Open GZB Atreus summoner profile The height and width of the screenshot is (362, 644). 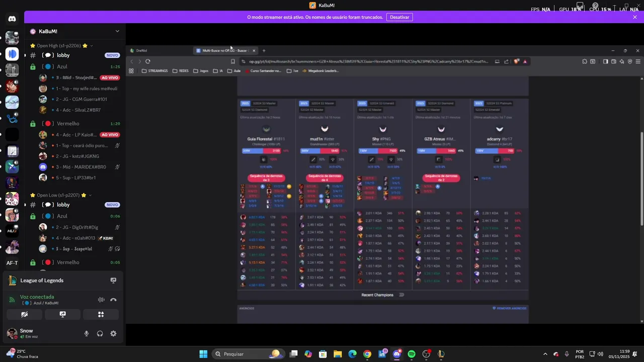point(440,139)
